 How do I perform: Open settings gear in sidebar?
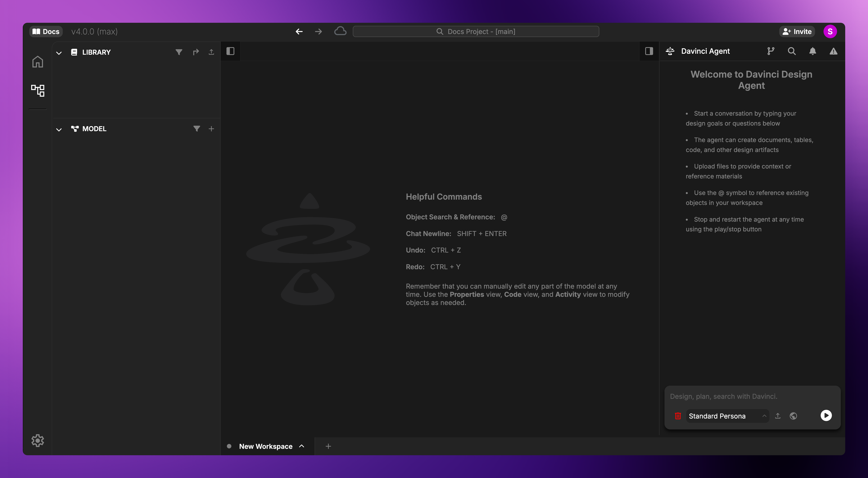pos(37,440)
